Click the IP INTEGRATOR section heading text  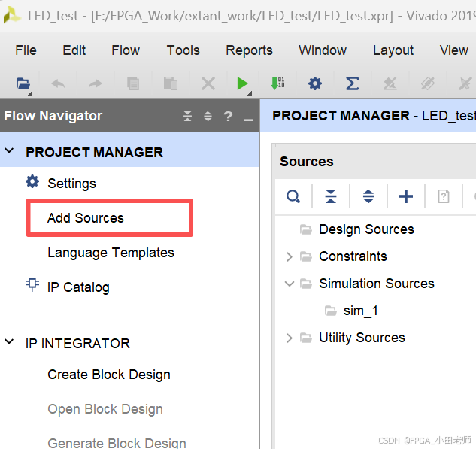pos(77,344)
